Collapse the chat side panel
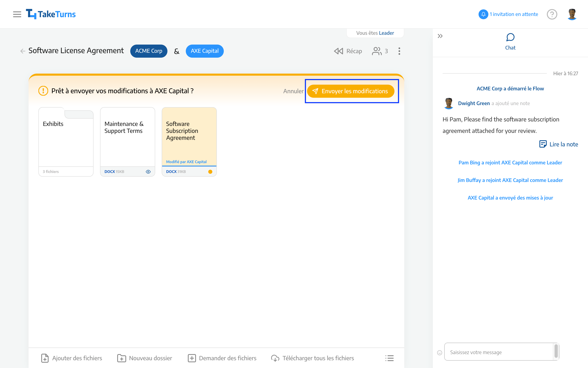The image size is (588, 368). tap(440, 36)
